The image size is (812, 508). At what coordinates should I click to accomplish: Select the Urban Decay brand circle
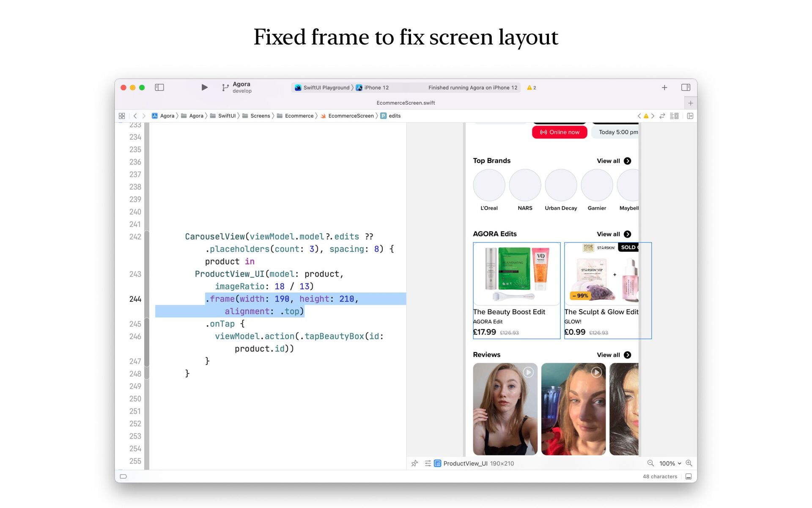561,185
